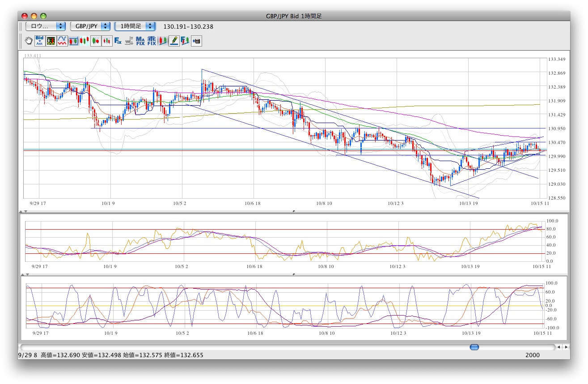Click the 129.510 price axis label
This screenshot has width=588, height=384.
coord(557,171)
